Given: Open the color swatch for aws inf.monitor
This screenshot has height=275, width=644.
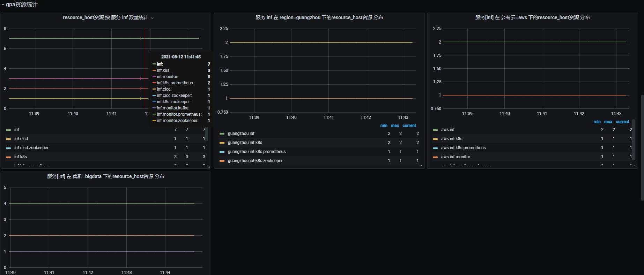Looking at the screenshot, I should (x=435, y=157).
